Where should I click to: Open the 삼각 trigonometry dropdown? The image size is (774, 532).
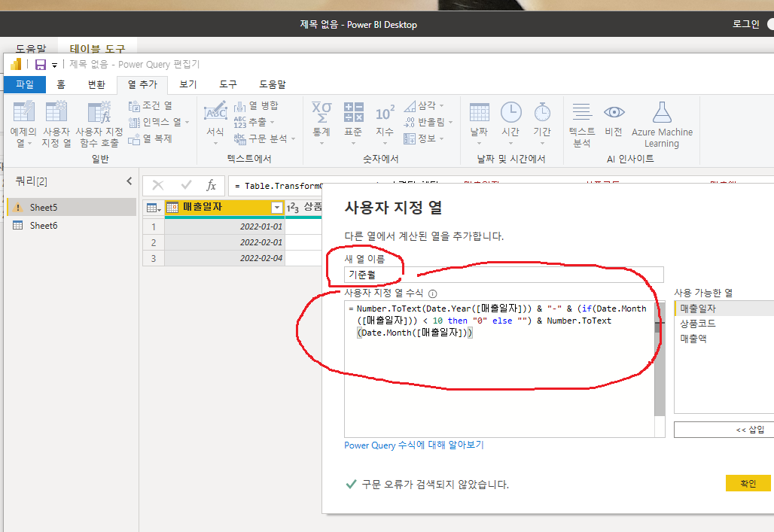(424, 105)
